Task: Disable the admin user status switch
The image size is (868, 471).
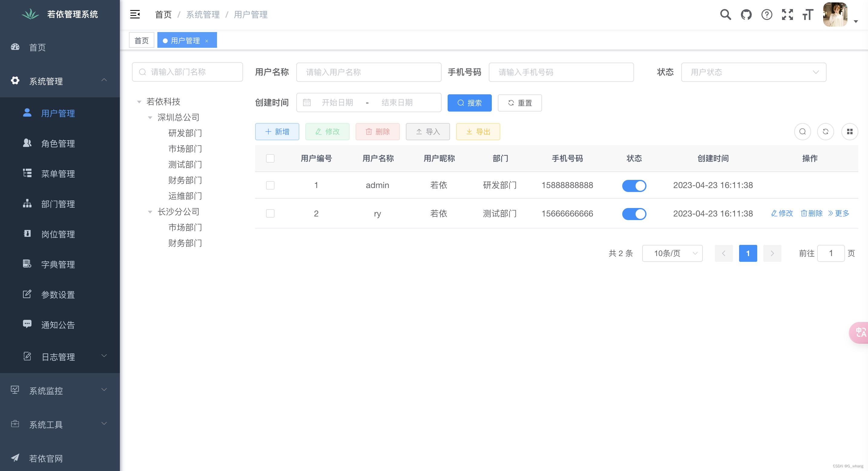Action: coord(634,186)
